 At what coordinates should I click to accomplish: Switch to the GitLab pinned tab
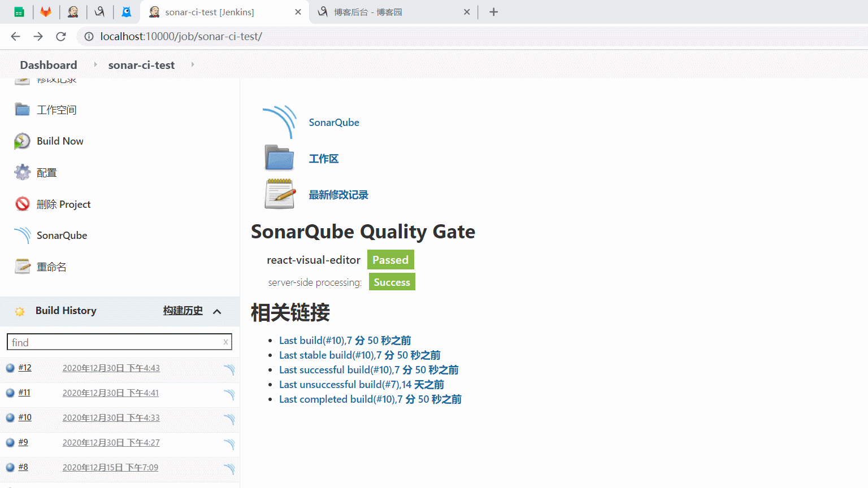pyautogui.click(x=46, y=12)
